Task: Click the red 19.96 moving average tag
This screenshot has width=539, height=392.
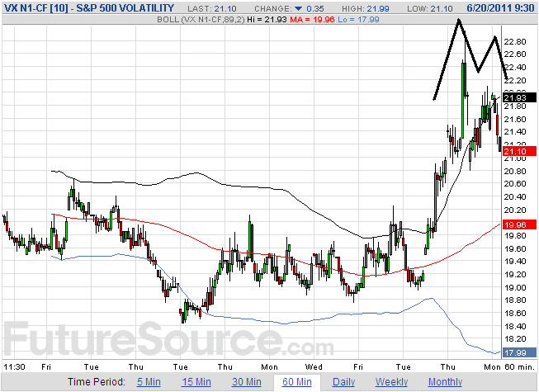Action: (519, 224)
